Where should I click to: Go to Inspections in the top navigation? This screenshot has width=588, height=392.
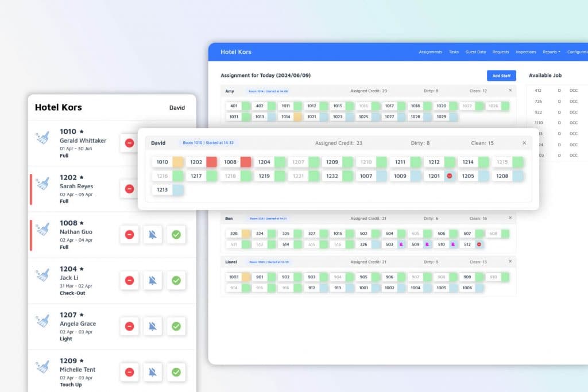(x=525, y=52)
